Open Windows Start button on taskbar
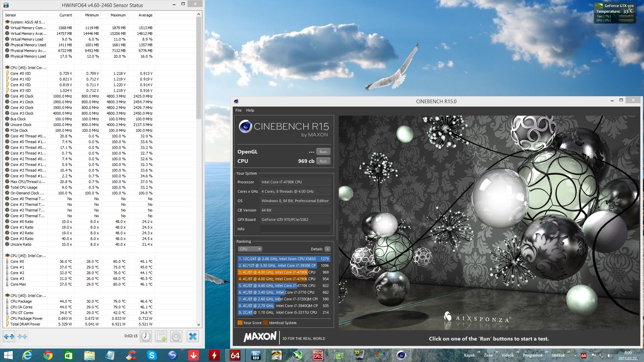Viewport: 644px width, 362px height. (x=8, y=355)
